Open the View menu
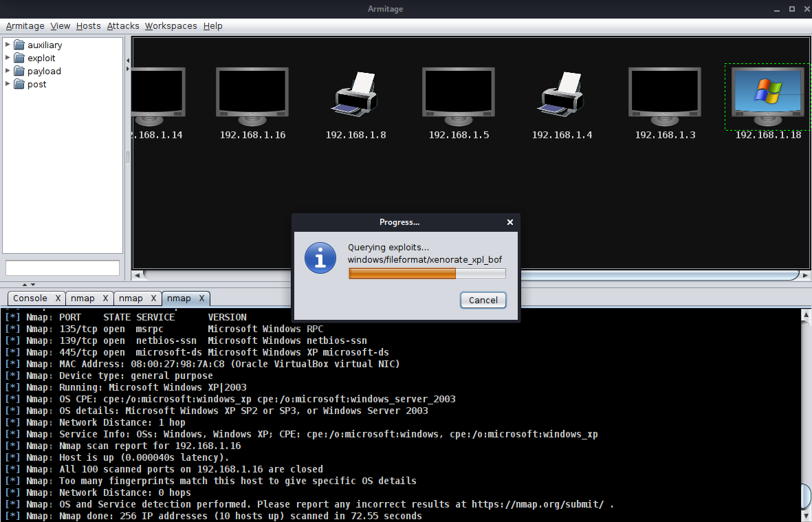Viewport: 812px width, 522px height. coord(60,26)
